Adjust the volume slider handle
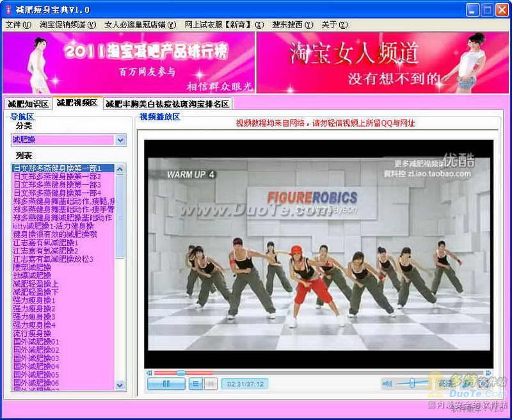The width and height of the screenshot is (512, 420). (x=412, y=383)
